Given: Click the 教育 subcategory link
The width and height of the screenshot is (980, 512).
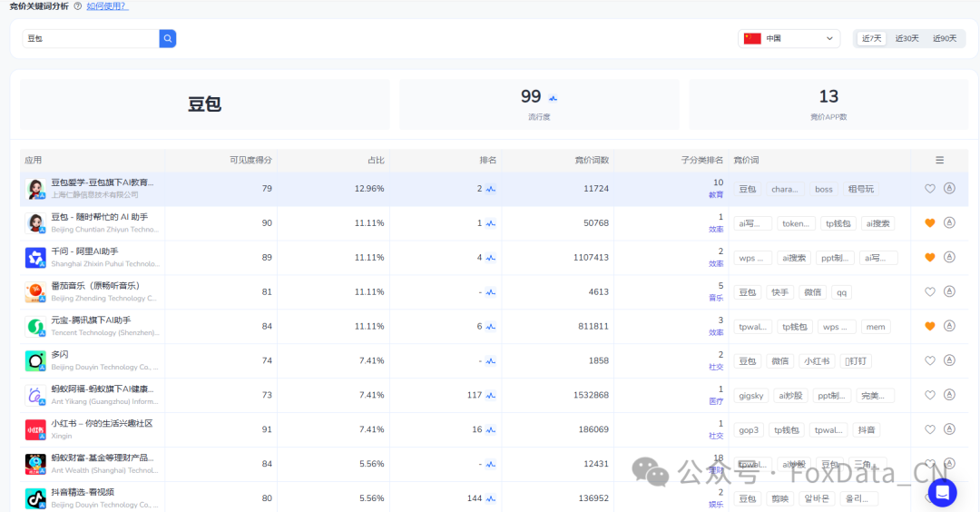Looking at the screenshot, I should (716, 195).
